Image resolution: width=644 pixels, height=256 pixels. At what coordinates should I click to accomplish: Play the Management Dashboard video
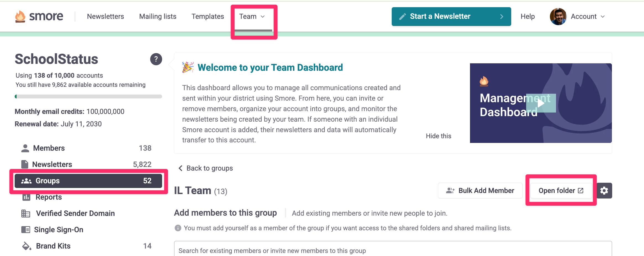tap(541, 103)
